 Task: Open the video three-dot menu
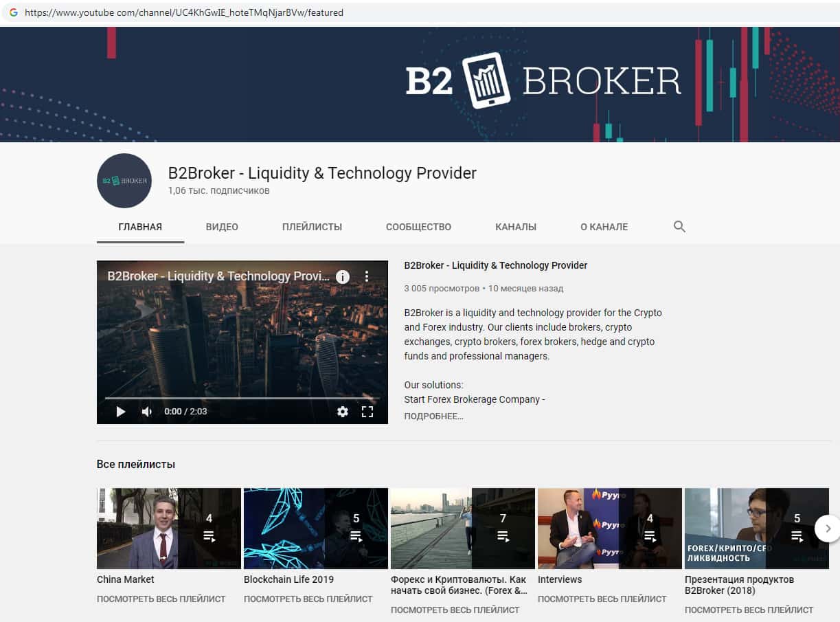[367, 276]
